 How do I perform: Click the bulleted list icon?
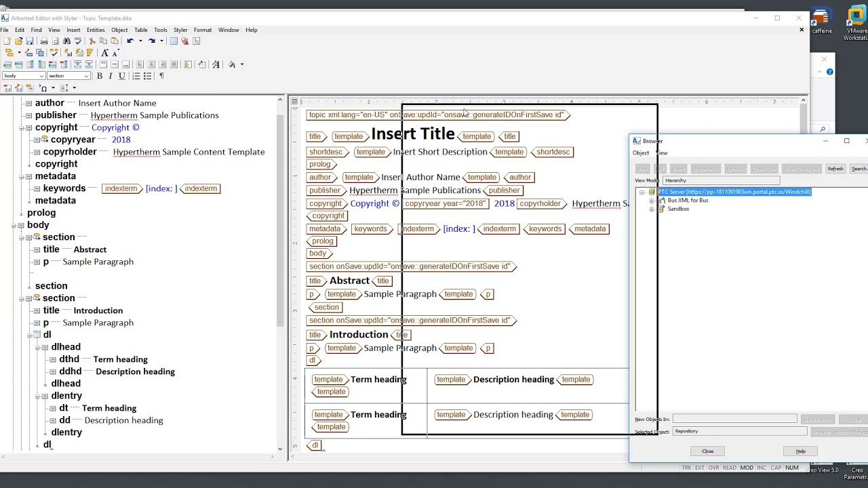[148, 76]
